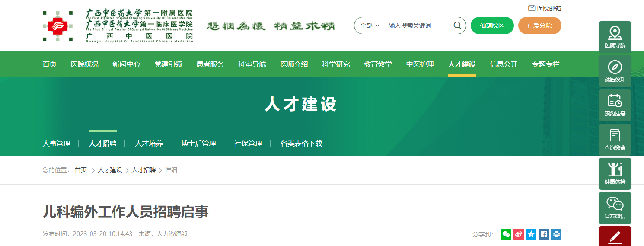
Task: Click the calligraphy slogan banner
Action: point(271,26)
